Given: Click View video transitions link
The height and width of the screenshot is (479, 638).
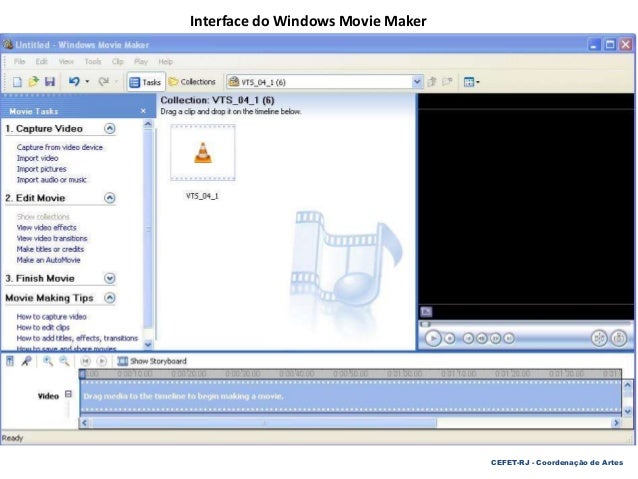Looking at the screenshot, I should pyautogui.click(x=52, y=238).
